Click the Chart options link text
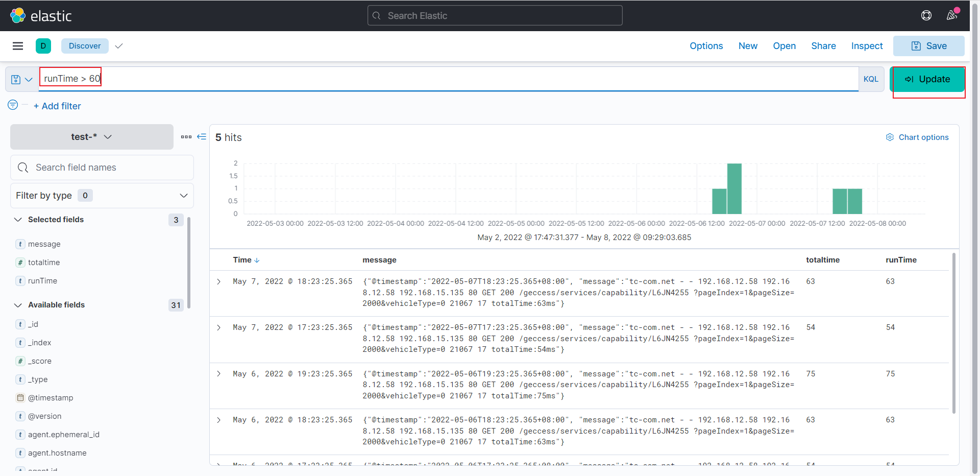 [x=923, y=137]
